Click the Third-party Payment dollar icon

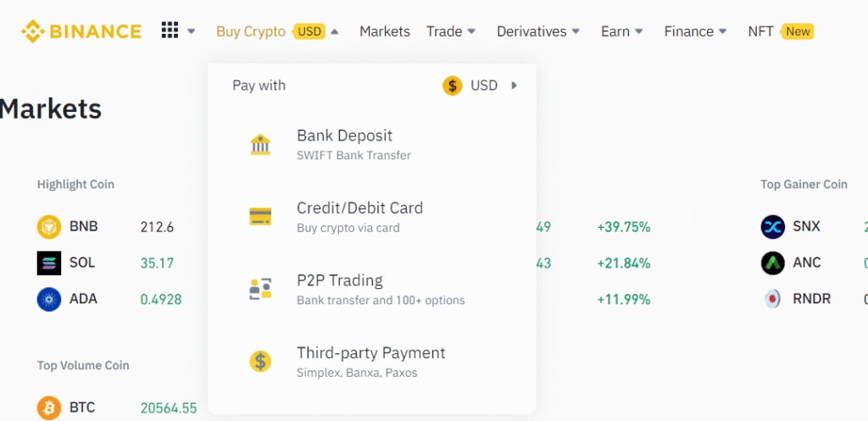pos(260,362)
